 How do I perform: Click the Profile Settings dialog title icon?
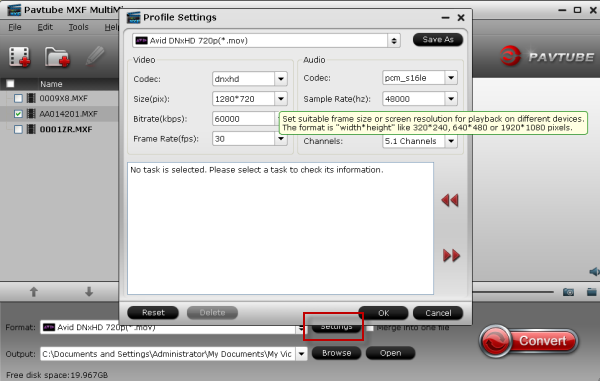(x=134, y=17)
